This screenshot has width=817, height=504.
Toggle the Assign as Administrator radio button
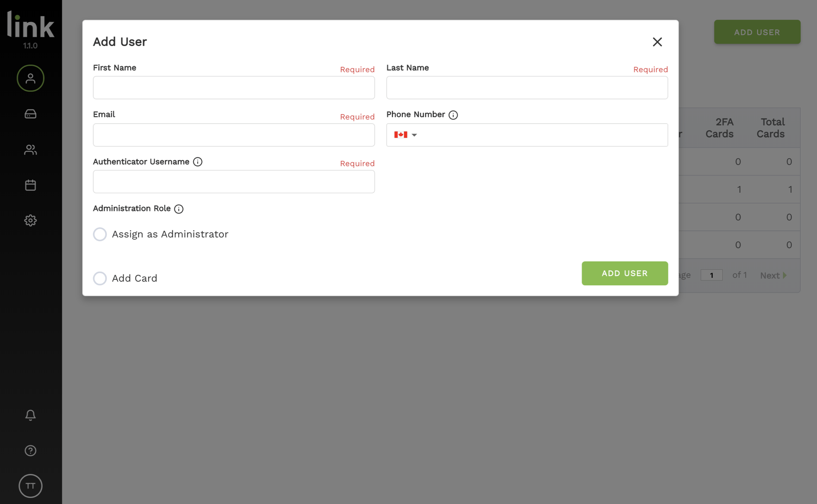[100, 233]
